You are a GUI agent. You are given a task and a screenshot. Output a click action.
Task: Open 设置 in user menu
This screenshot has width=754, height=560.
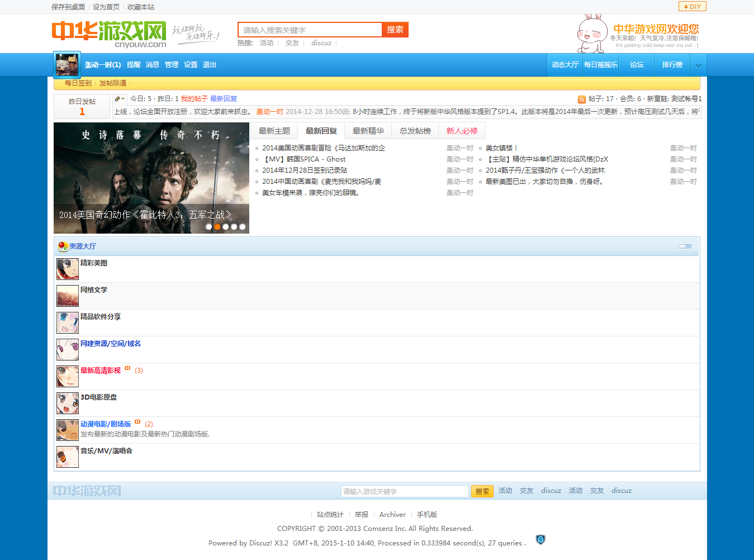coord(191,65)
